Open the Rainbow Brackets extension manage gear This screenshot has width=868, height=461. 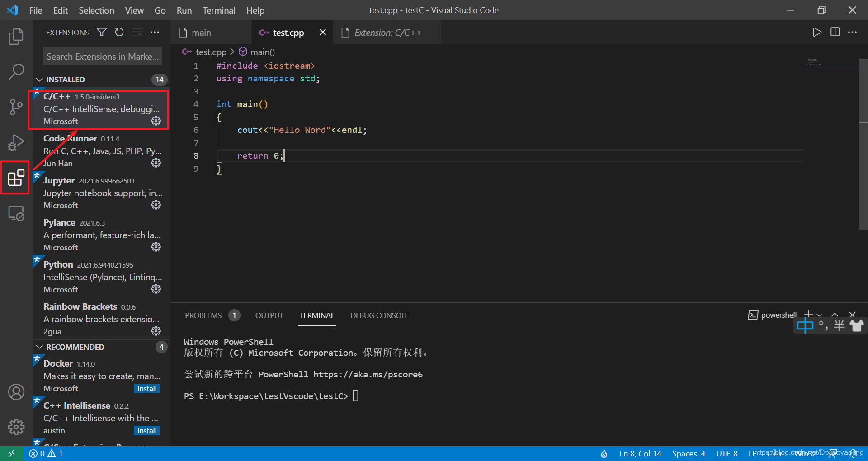coord(156,331)
